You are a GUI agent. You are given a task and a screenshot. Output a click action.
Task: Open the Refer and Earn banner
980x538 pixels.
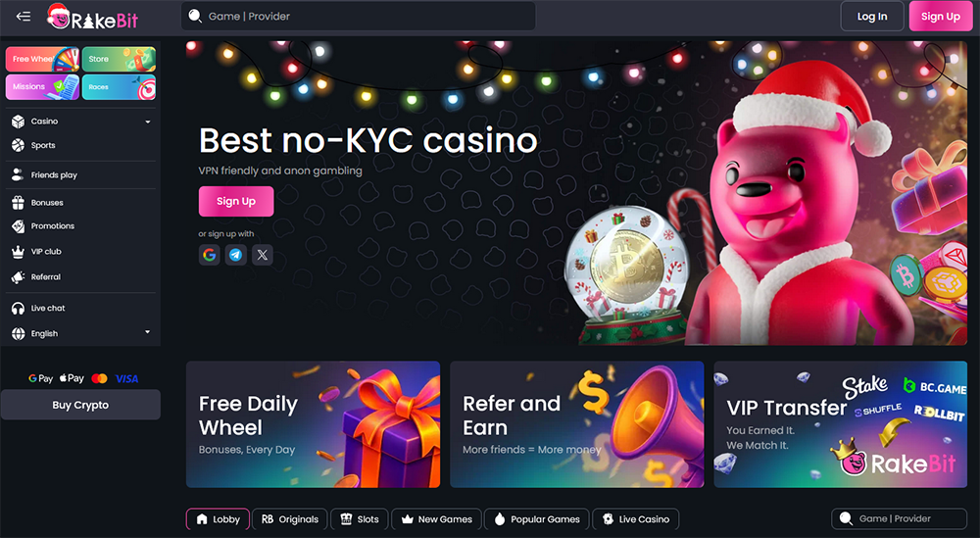click(x=577, y=424)
